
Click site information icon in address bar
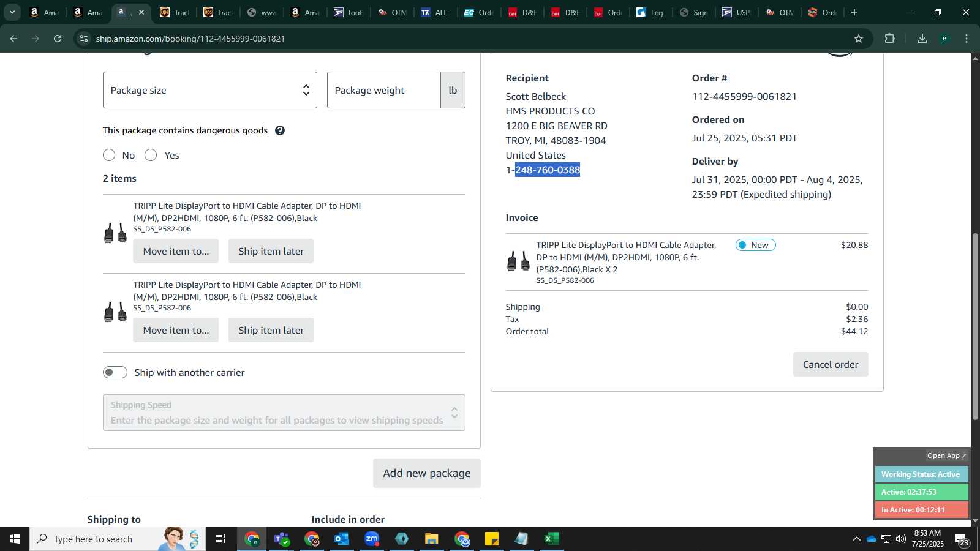84,39
